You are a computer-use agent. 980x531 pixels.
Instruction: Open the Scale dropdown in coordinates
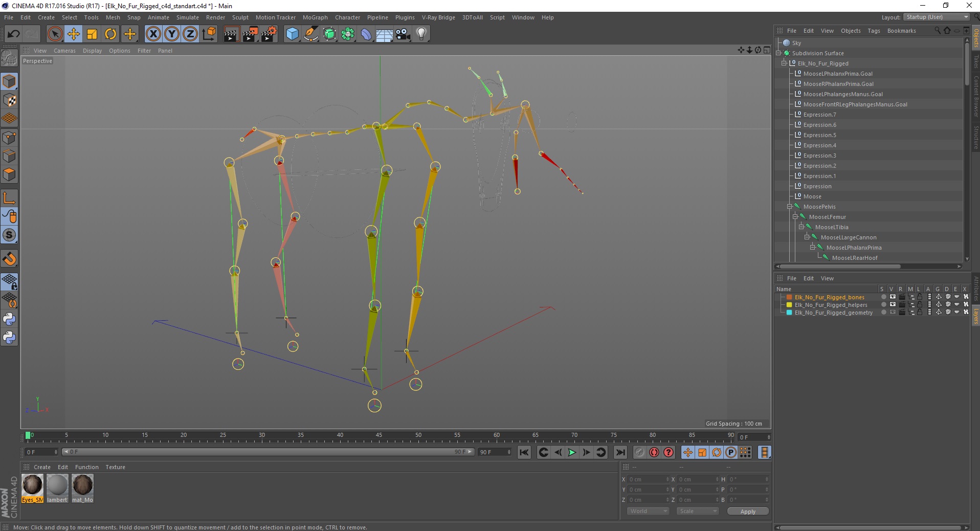coord(698,511)
